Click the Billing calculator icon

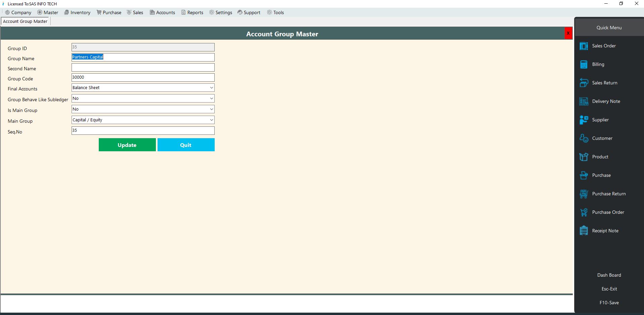point(584,65)
